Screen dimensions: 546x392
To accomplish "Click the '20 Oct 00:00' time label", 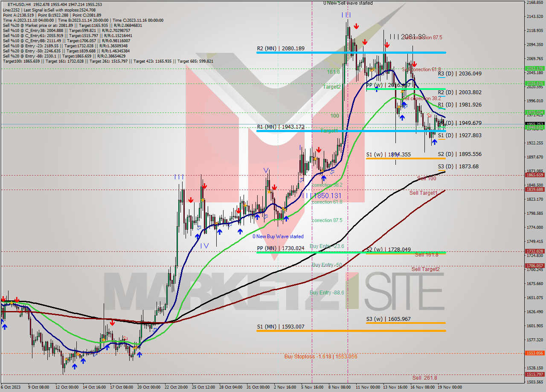I will coord(148,387).
